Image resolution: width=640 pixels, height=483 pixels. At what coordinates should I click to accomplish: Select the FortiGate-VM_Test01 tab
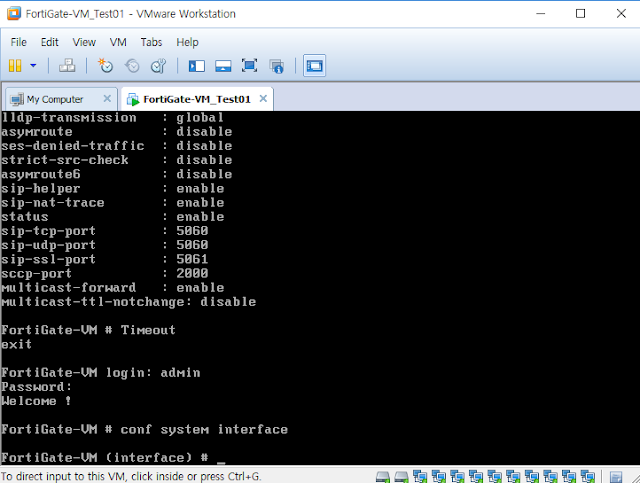197,99
